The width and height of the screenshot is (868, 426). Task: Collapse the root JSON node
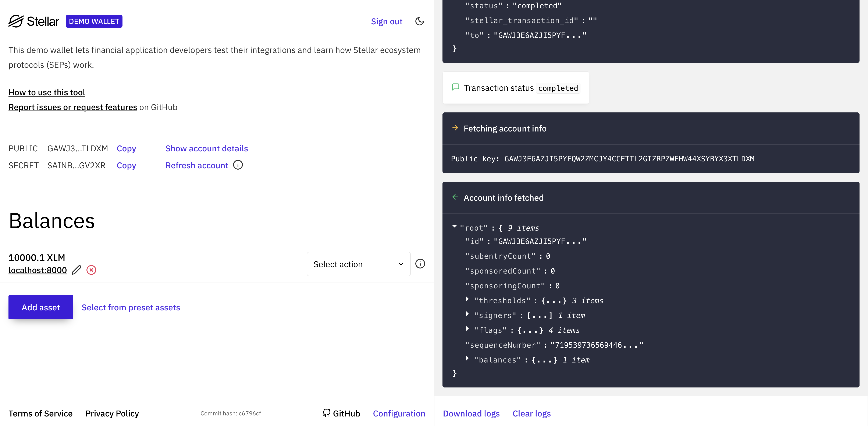[454, 227]
